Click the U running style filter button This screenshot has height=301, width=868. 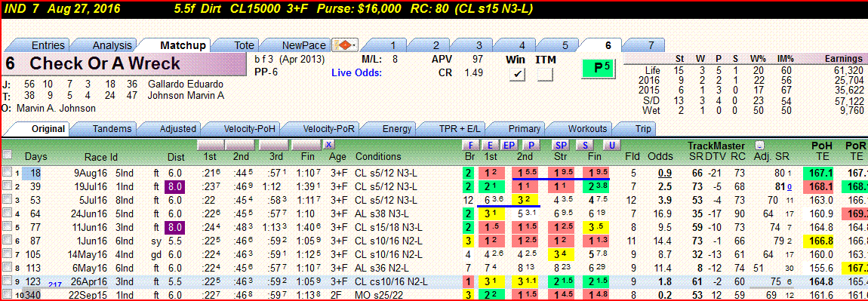pyautogui.click(x=611, y=144)
